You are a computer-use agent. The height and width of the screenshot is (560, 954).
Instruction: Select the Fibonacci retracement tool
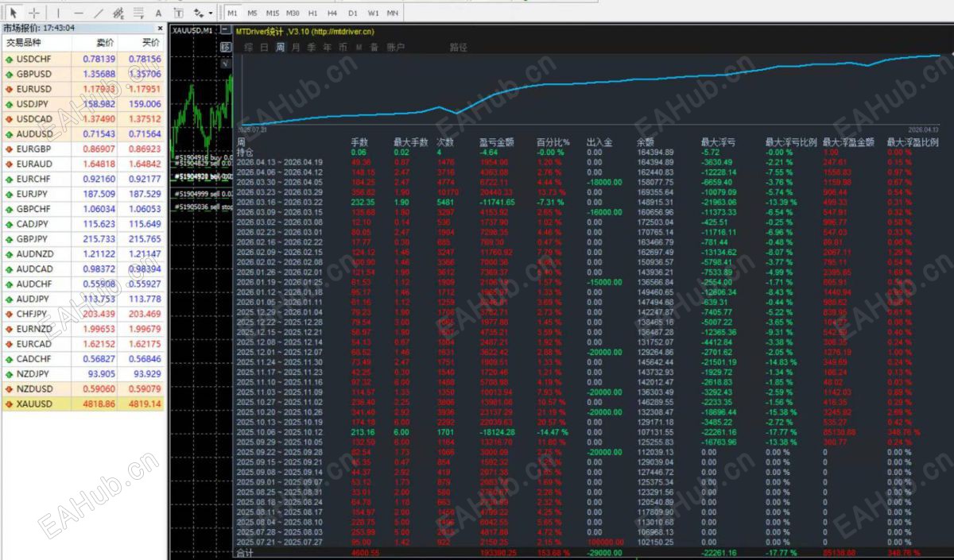coord(138,13)
